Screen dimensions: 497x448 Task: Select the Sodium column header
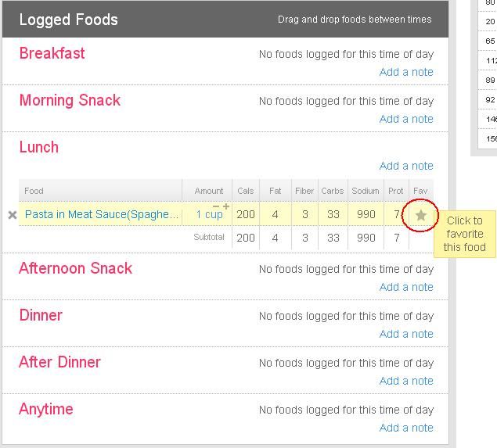(366, 191)
